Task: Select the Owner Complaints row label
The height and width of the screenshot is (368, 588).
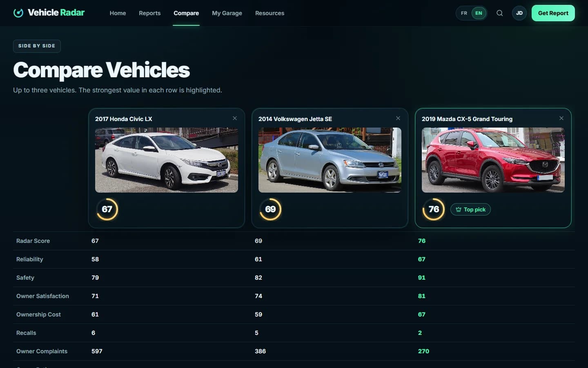Action: 42,351
